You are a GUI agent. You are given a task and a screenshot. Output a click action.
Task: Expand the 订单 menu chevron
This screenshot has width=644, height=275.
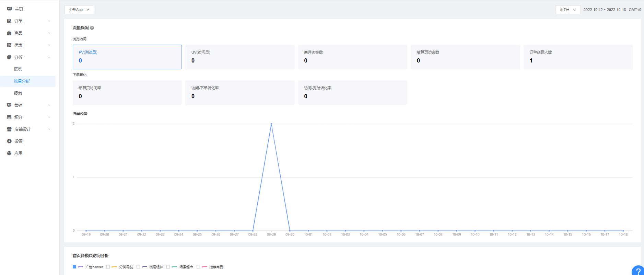[x=49, y=21]
